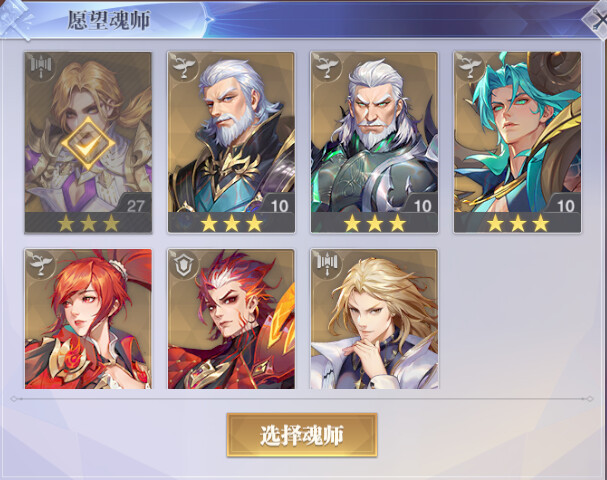The width and height of the screenshot is (607, 480).
Task: Click the leaf class icon on the green-eyed elder card
Action: (x=326, y=67)
